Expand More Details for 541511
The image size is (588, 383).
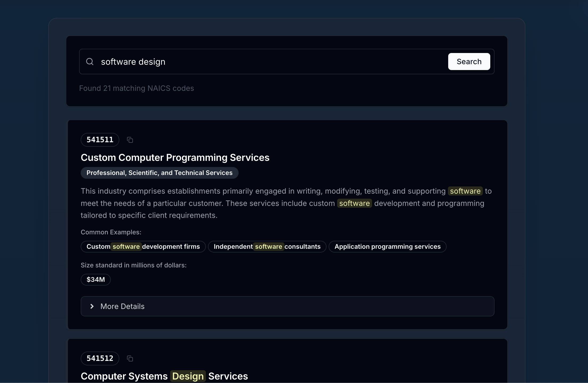pos(287,306)
